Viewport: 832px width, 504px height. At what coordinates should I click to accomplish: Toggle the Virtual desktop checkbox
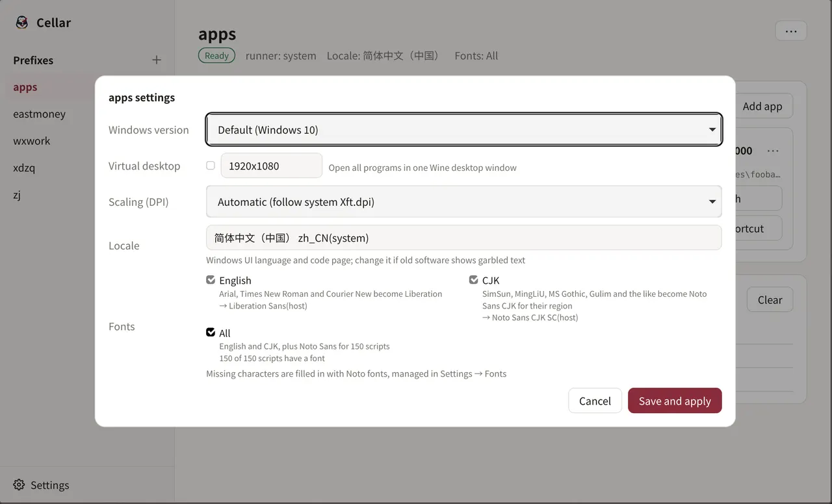(211, 166)
